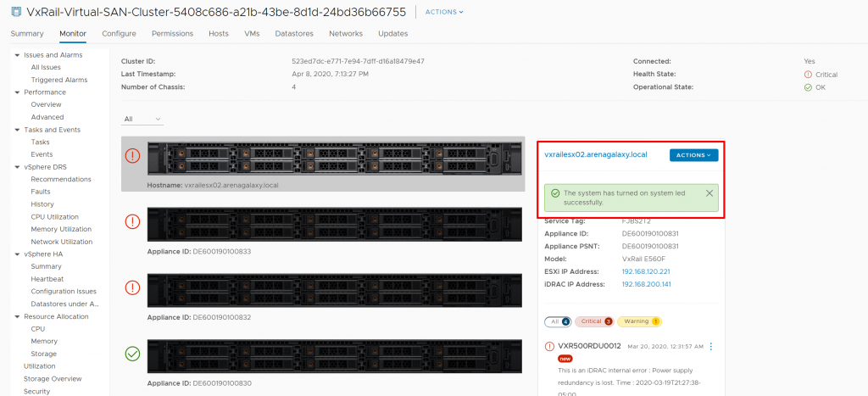
Task: Open the Updates tab
Action: click(393, 34)
